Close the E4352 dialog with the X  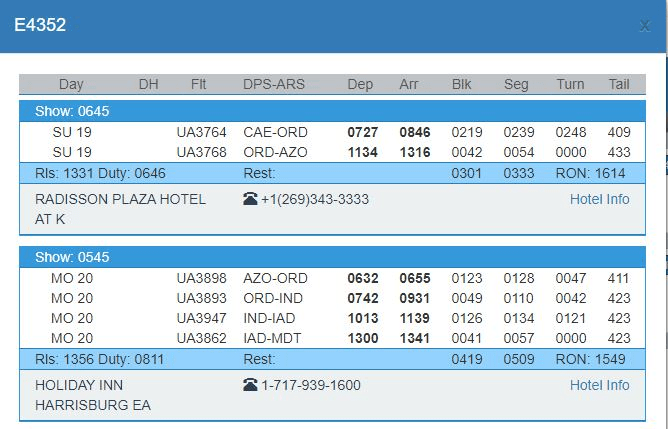645,26
